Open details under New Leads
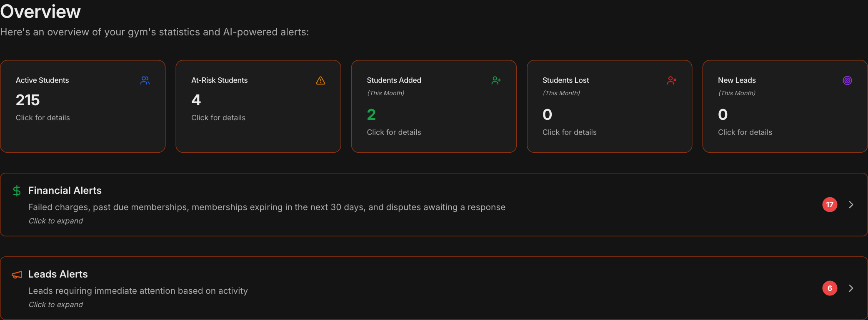The width and height of the screenshot is (868, 320). (745, 132)
